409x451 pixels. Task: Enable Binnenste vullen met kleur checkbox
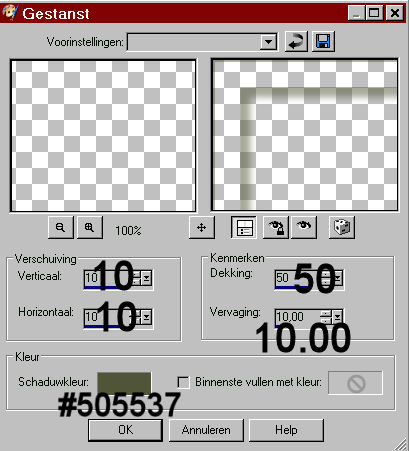click(183, 382)
